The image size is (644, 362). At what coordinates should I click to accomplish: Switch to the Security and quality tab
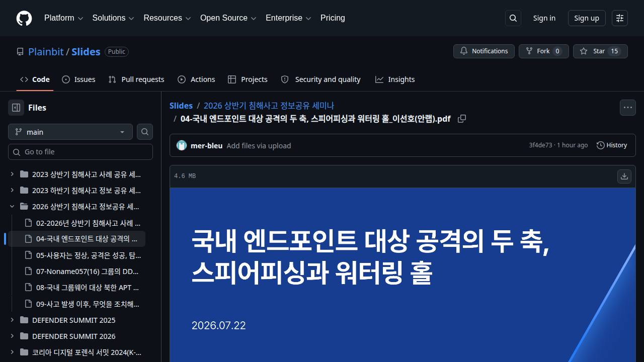(320, 79)
